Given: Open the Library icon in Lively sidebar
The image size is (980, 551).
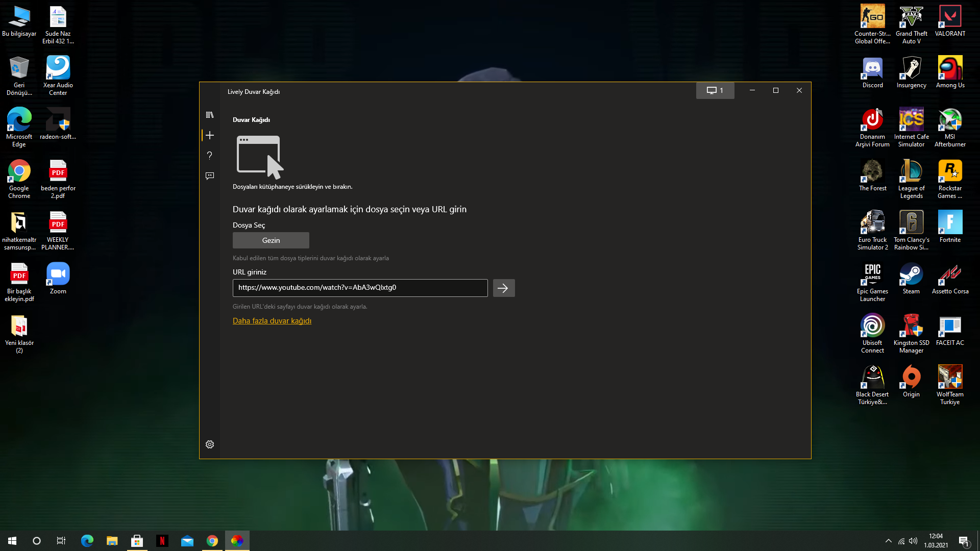Looking at the screenshot, I should click(210, 115).
